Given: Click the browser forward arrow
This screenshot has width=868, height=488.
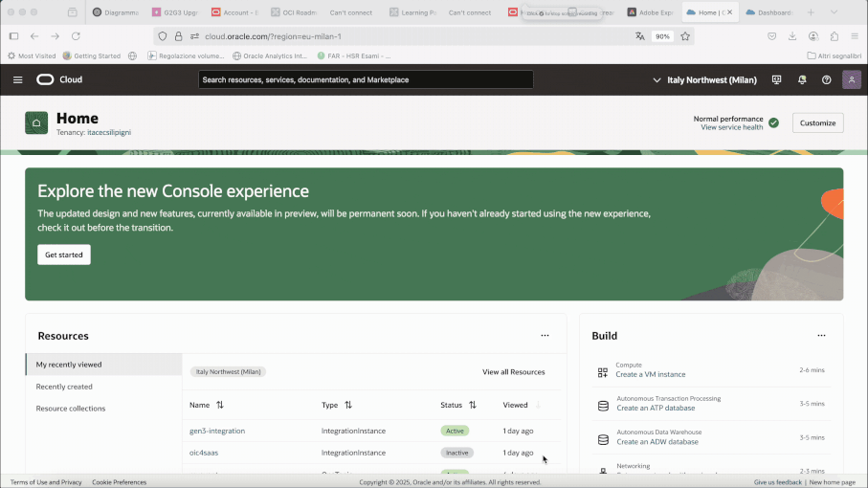Looking at the screenshot, I should (x=55, y=36).
